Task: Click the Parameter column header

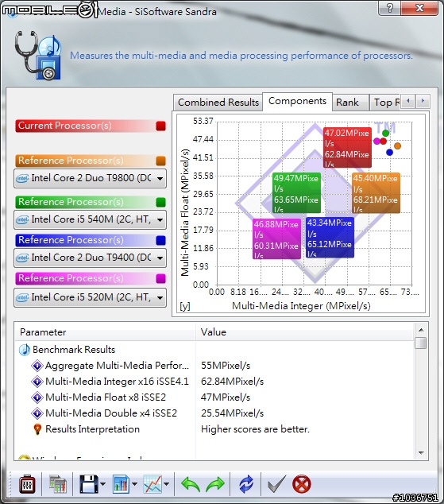Action: (x=106, y=332)
